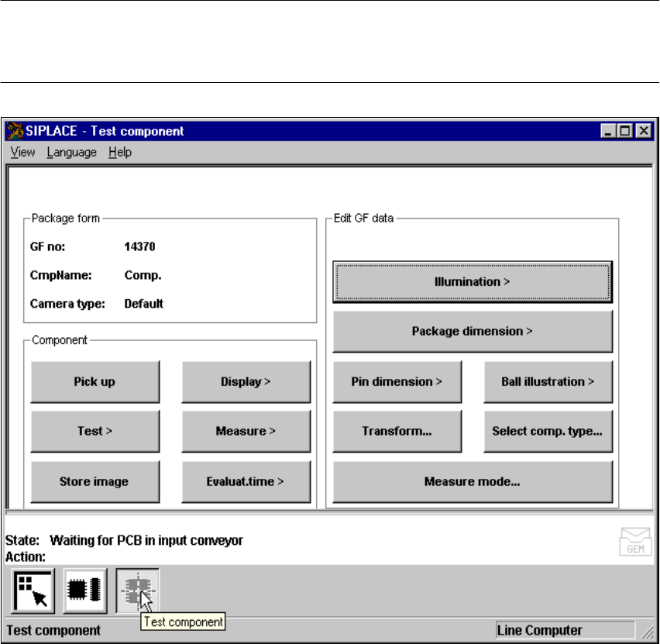The height and width of the screenshot is (644, 660).
Task: Expand the Test submenu button
Action: click(95, 431)
